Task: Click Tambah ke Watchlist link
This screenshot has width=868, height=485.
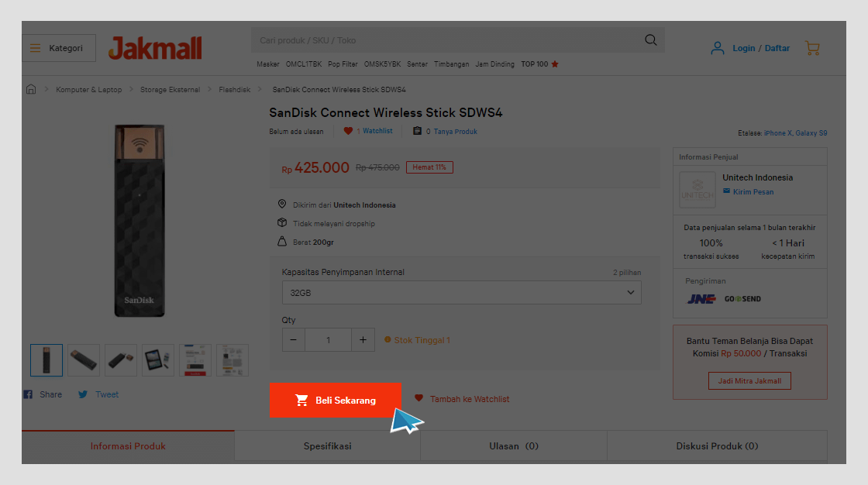Action: (x=470, y=399)
